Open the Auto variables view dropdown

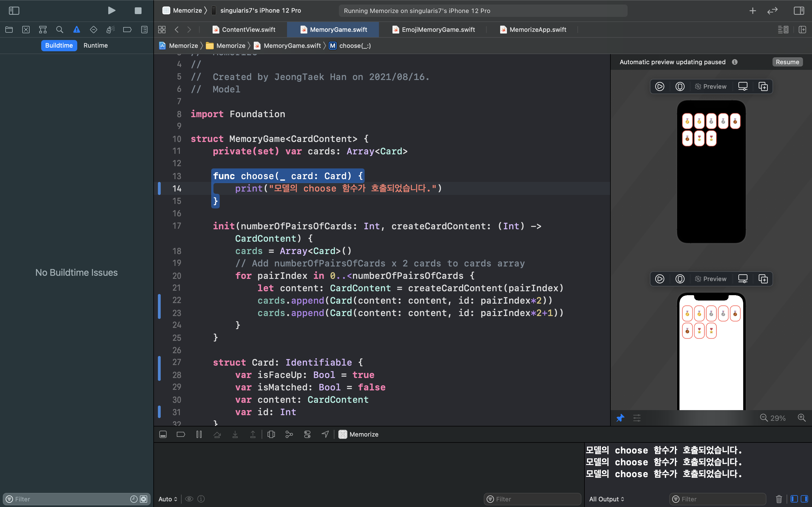click(168, 499)
